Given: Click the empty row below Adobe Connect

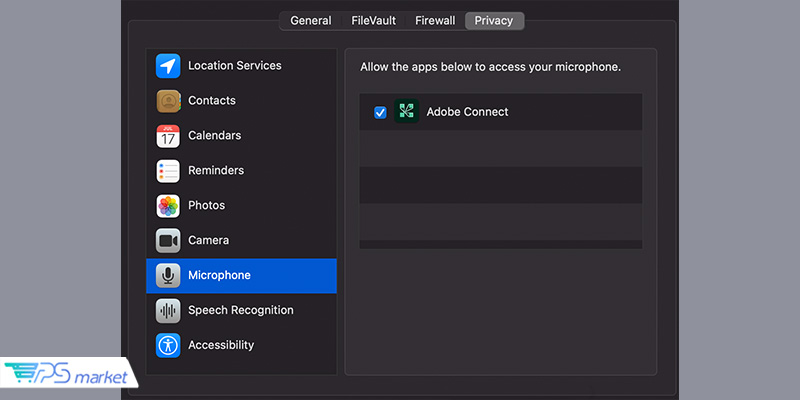Looking at the screenshot, I should point(500,148).
